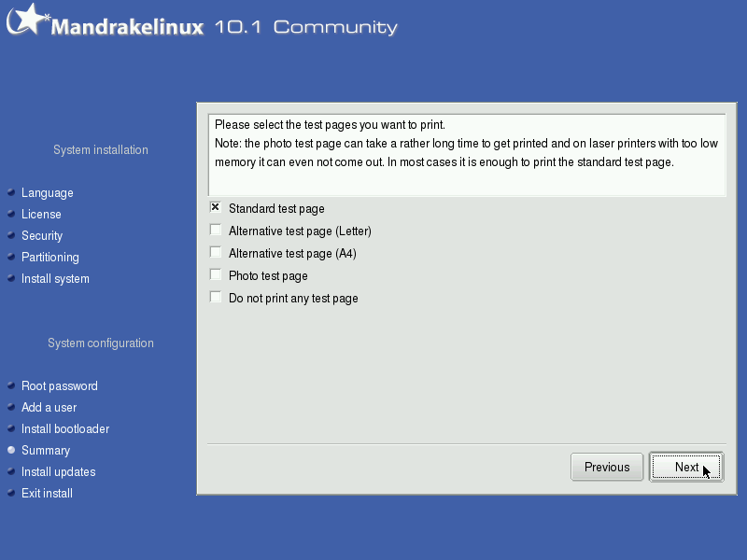Select the Install updates step label
The height and width of the screenshot is (560, 747).
coord(59,471)
